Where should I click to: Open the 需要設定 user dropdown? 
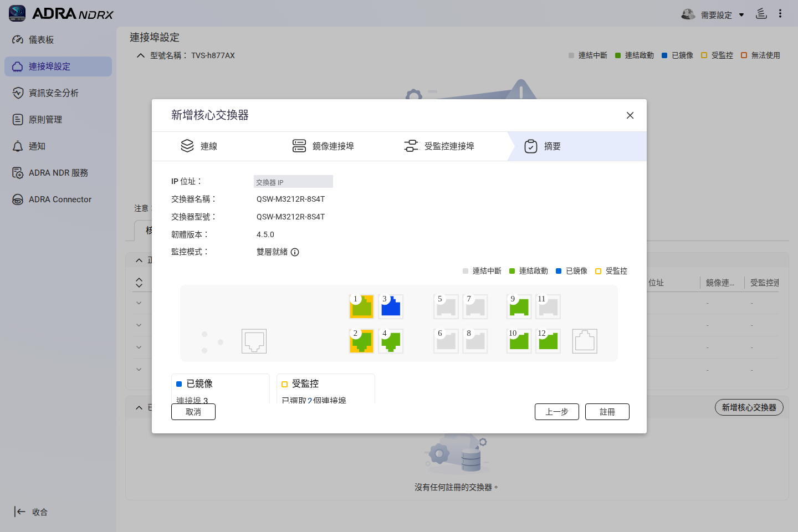coord(713,14)
